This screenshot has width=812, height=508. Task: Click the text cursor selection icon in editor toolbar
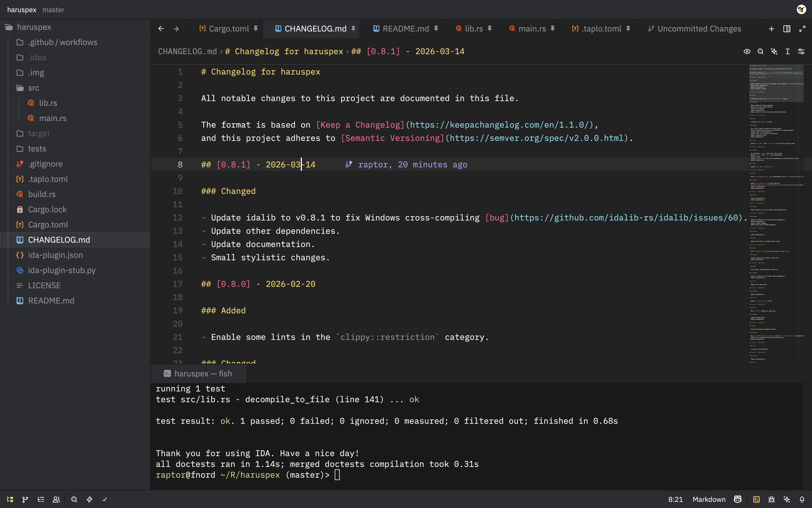[787, 51]
